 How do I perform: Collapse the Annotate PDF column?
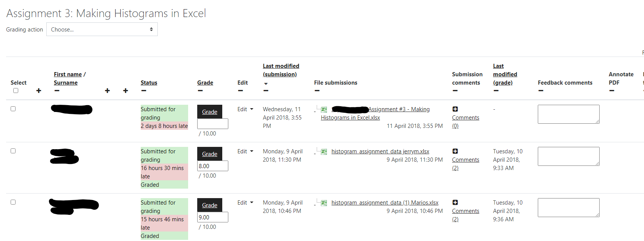click(611, 91)
